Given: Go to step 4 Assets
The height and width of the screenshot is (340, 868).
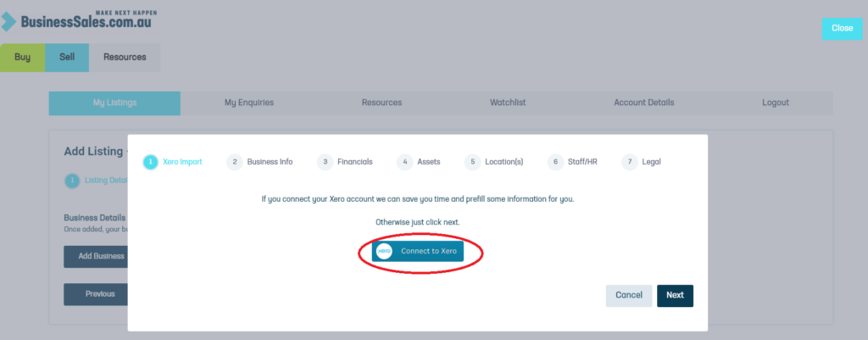Looking at the screenshot, I should [419, 162].
